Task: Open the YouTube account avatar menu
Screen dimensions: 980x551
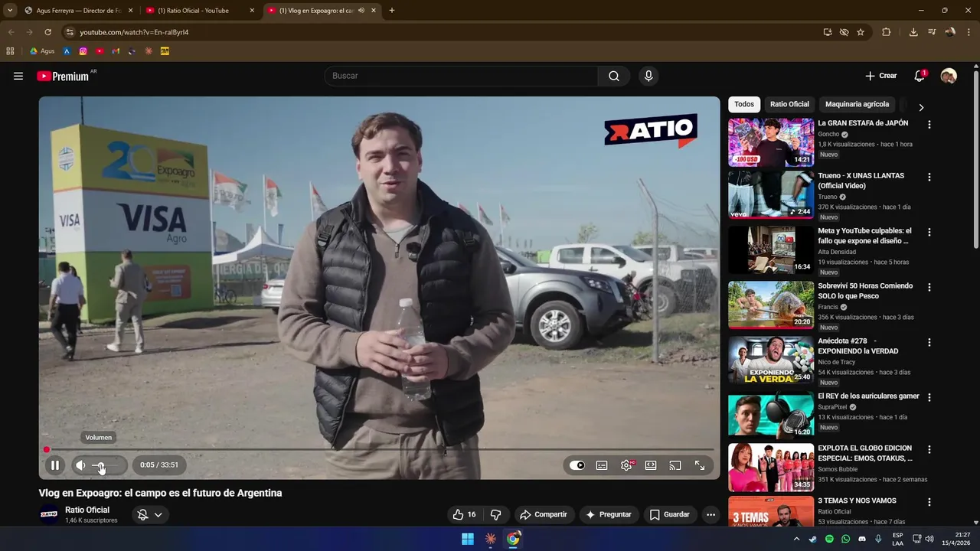Action: coord(949,76)
